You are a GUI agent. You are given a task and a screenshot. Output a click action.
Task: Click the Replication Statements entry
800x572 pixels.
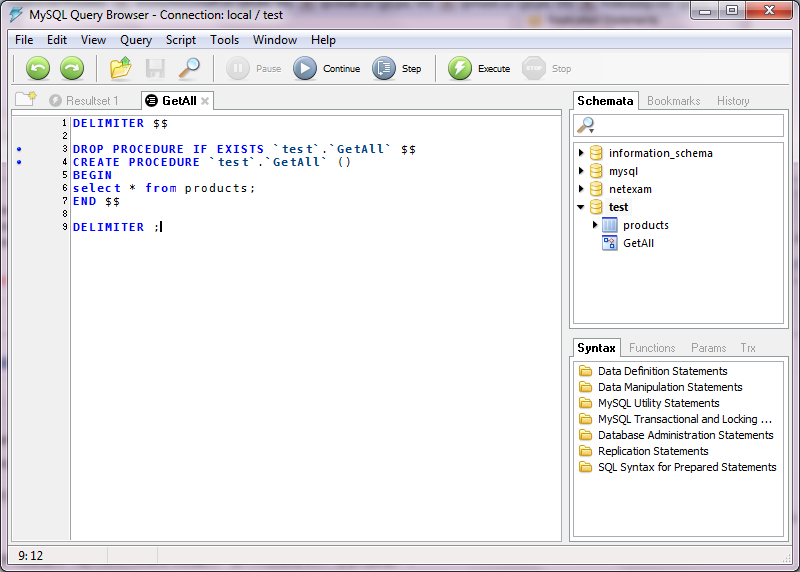(x=653, y=451)
